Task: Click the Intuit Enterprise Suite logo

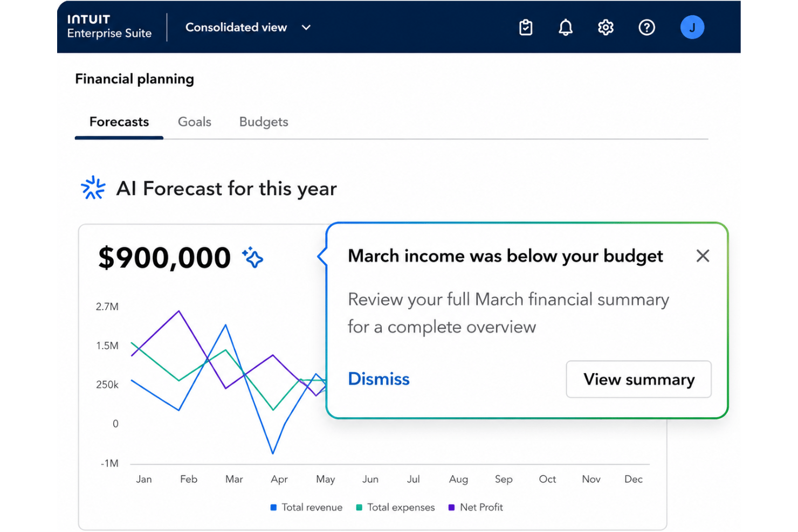Action: 109,27
